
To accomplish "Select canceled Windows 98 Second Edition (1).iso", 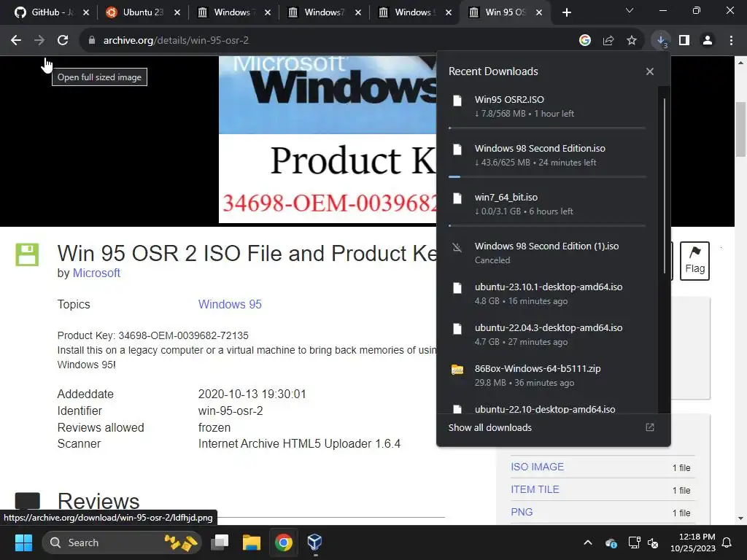I will pyautogui.click(x=547, y=253).
